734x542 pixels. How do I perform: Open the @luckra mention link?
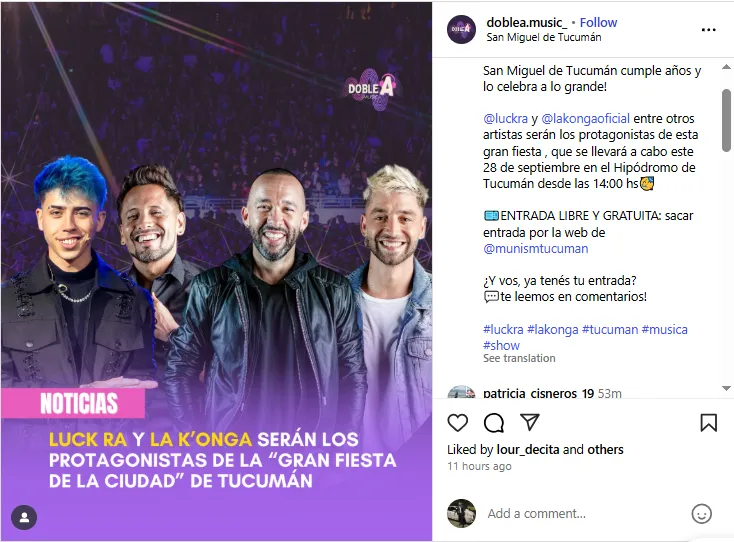click(505, 118)
